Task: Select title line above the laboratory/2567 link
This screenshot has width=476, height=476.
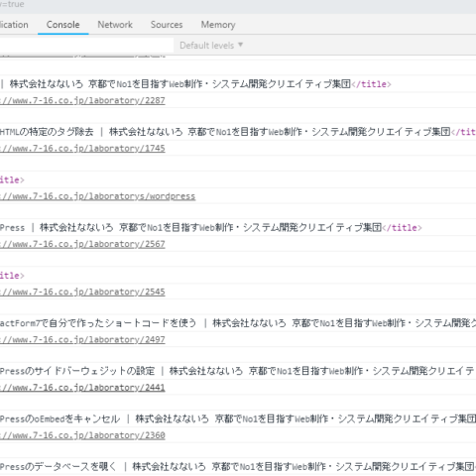Action: pos(211,228)
